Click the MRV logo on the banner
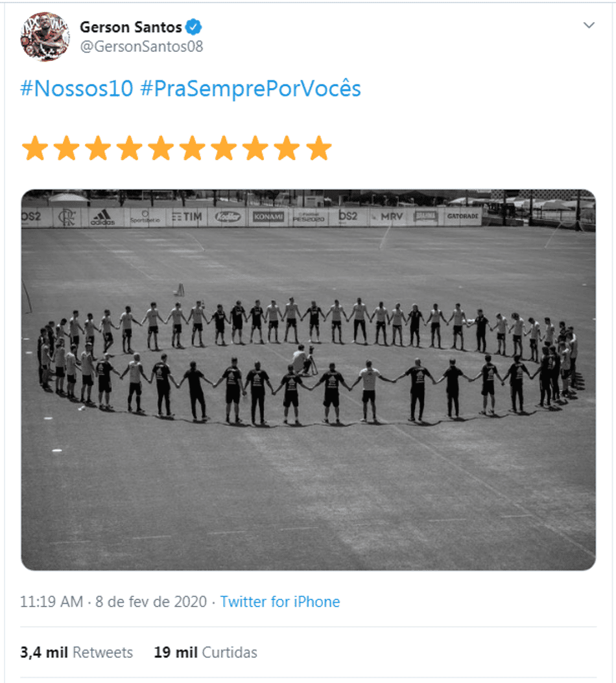Viewport: 616px width, 683px height. click(391, 216)
